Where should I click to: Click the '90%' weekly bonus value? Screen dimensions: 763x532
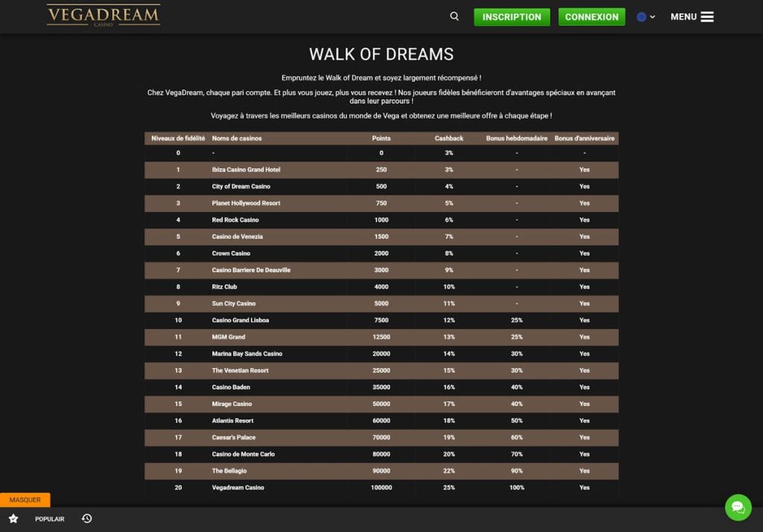pos(517,471)
